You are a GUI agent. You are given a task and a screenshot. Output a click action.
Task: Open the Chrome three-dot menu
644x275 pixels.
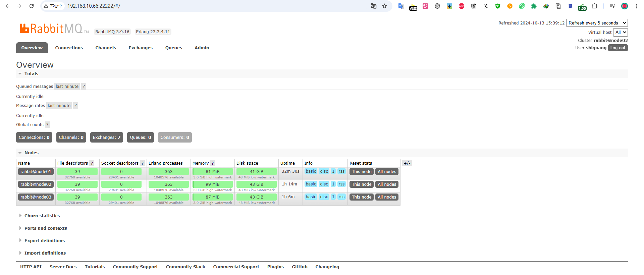coord(637,6)
